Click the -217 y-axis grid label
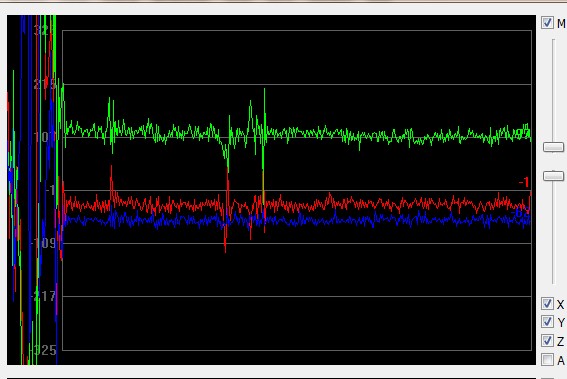Screen dimensions: 567x379 tap(43, 297)
